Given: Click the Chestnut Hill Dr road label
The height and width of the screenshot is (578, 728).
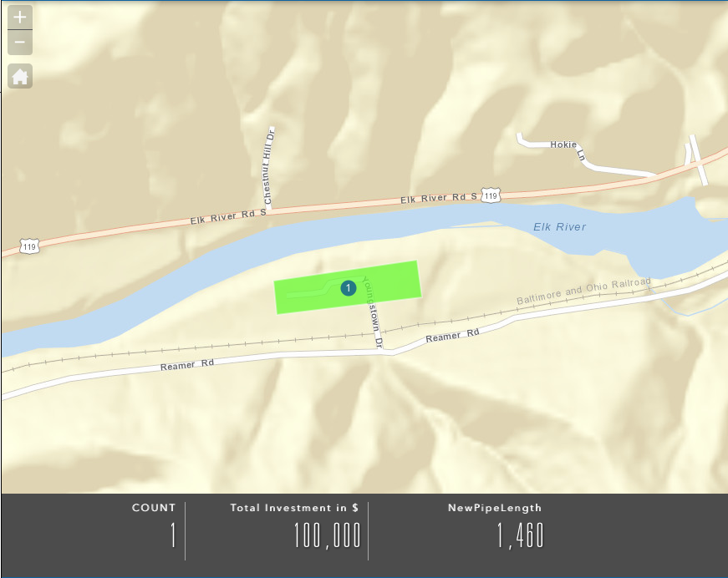Looking at the screenshot, I should coord(269,166).
